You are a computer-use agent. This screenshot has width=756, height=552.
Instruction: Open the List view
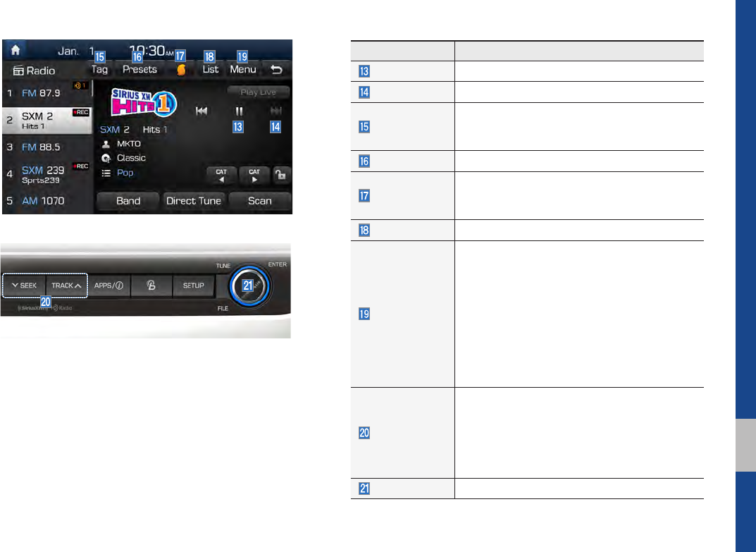[x=211, y=70]
